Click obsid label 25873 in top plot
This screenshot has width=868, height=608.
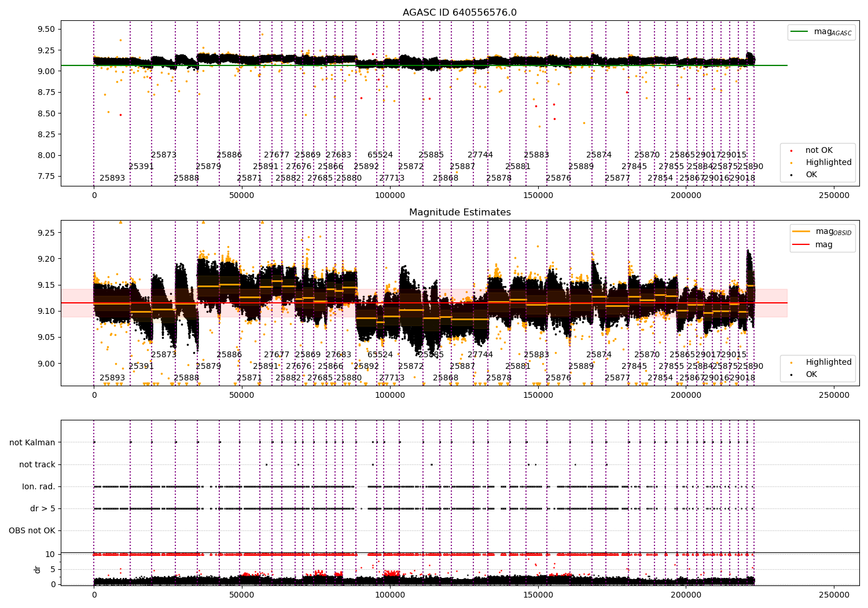coord(164,155)
